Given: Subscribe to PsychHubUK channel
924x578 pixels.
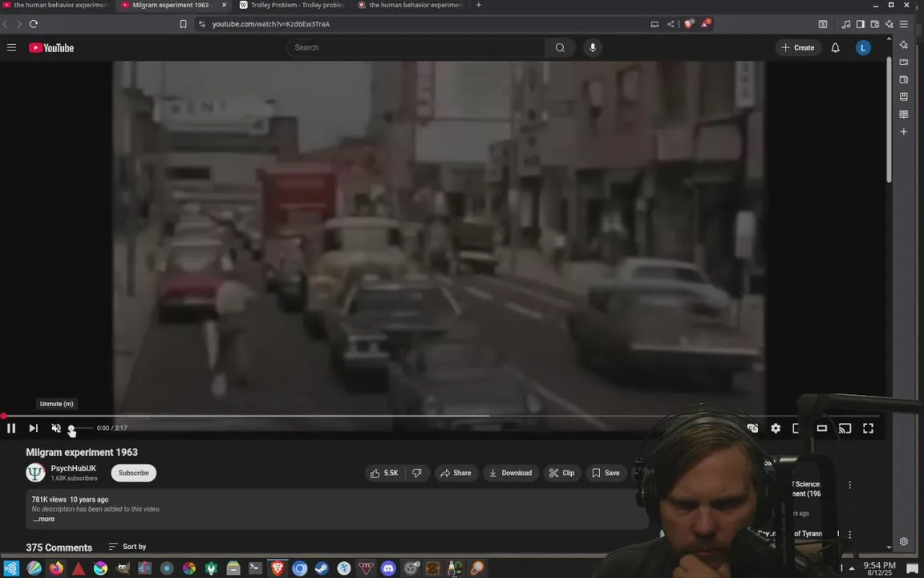Looking at the screenshot, I should click(134, 473).
